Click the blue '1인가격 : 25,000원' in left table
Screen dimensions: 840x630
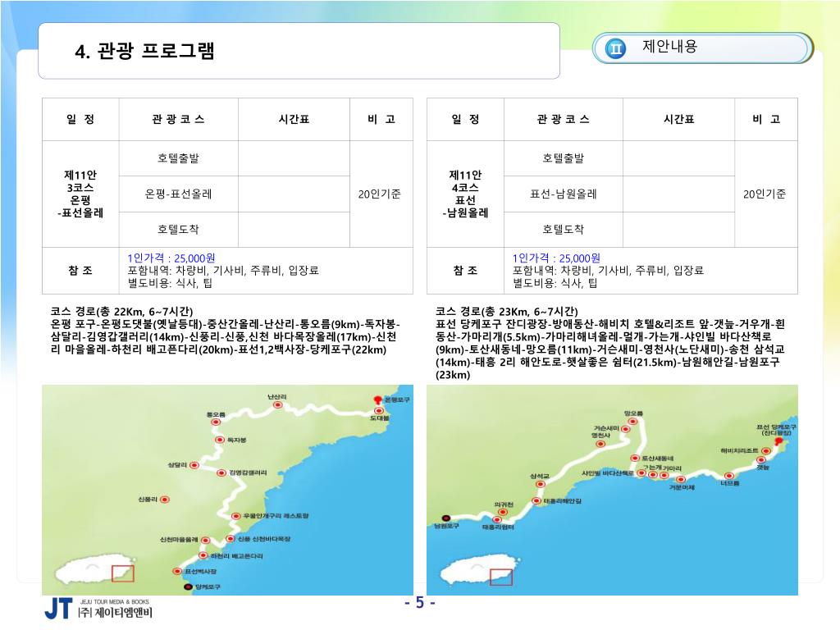click(x=171, y=258)
